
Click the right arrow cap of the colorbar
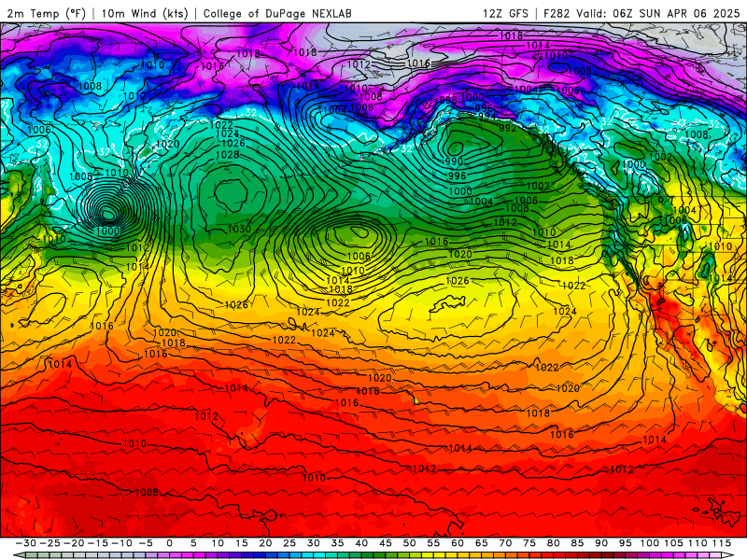727,555
